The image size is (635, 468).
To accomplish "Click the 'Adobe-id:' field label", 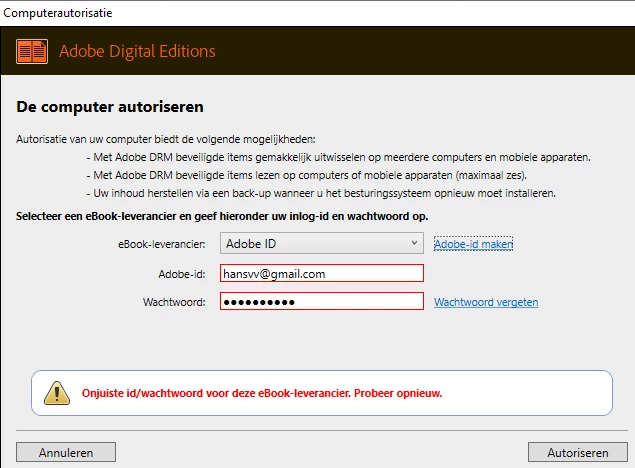I will coord(182,274).
